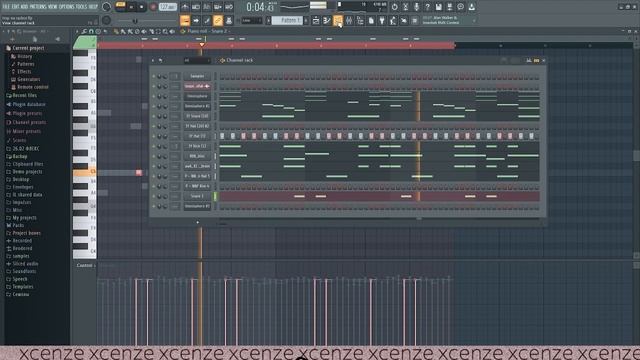Click the arrow typing keyboard icon
Image resolution: width=640 pixels, height=360 pixels.
(x=196, y=20)
